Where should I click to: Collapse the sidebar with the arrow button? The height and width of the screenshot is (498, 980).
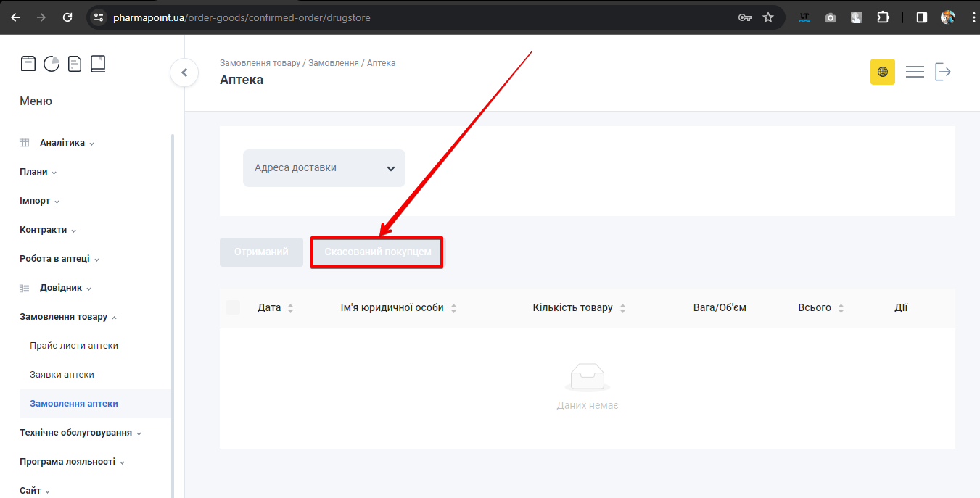tap(184, 72)
